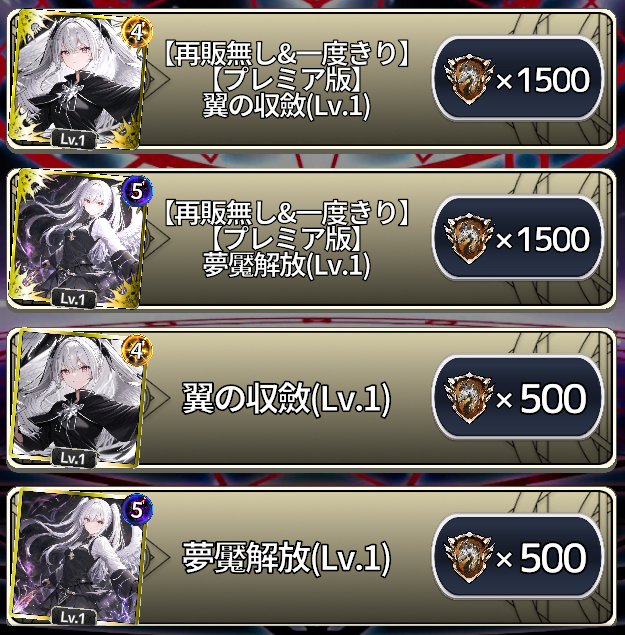The height and width of the screenshot is (635, 625).
Task: Select the 翼の収斂(Lv.1) label in third row
Action: pos(286,398)
